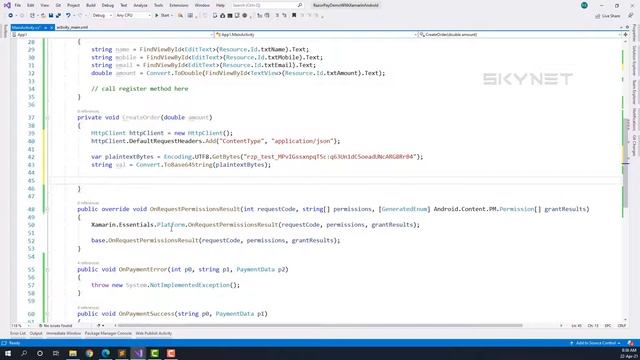Open the Debug menu
The width and height of the screenshot is (640, 360).
coord(108,5)
